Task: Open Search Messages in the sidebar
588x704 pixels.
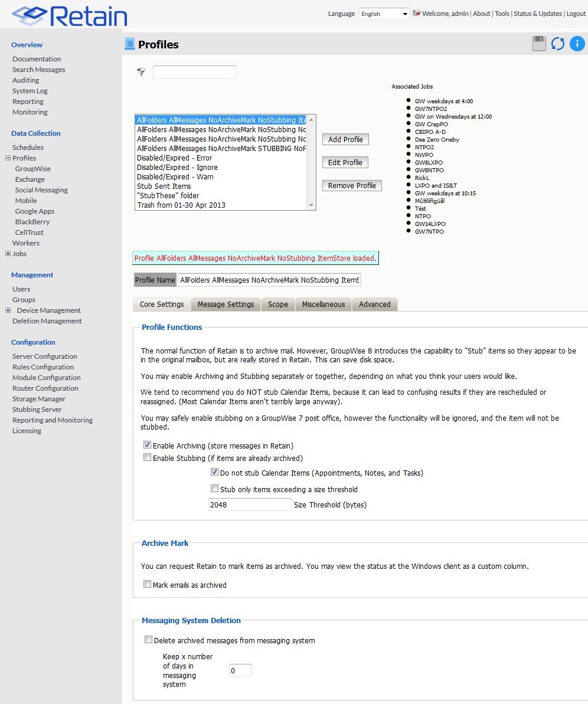Action: pos(38,70)
